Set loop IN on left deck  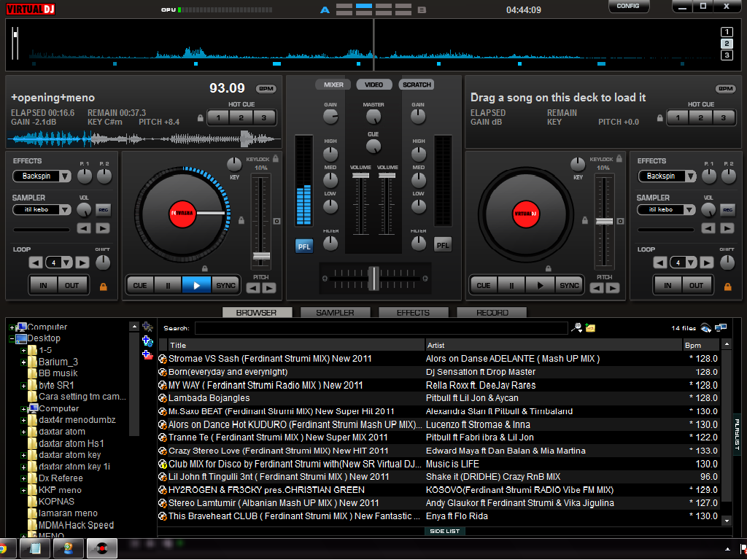click(43, 285)
